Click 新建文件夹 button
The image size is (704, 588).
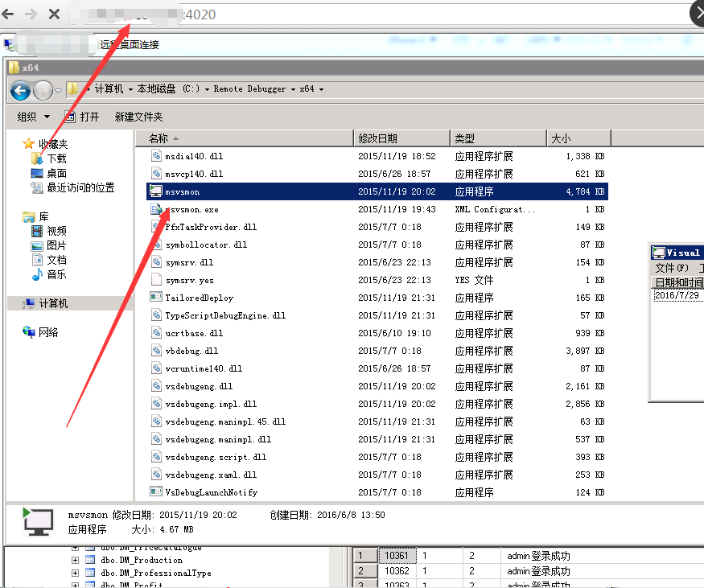(x=138, y=117)
